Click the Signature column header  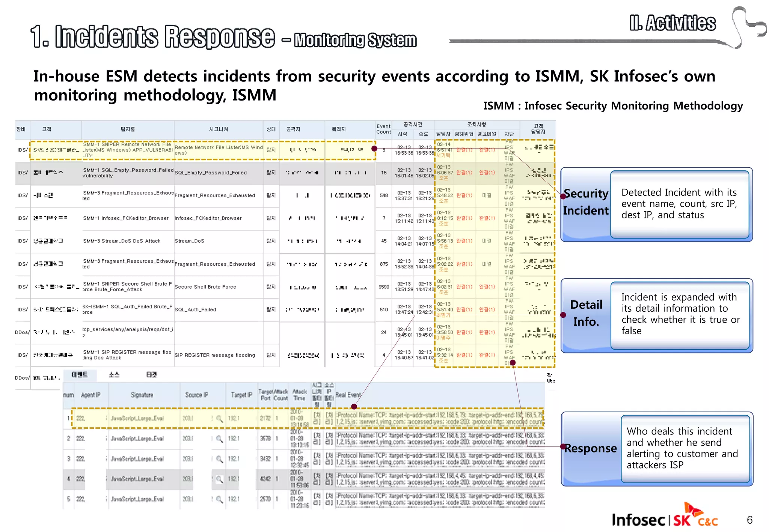(142, 395)
